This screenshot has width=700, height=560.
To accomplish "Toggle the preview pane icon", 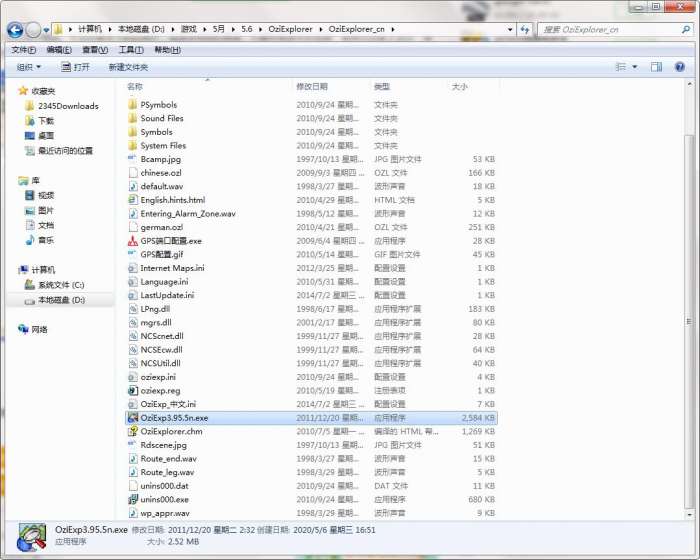I will coord(656,67).
